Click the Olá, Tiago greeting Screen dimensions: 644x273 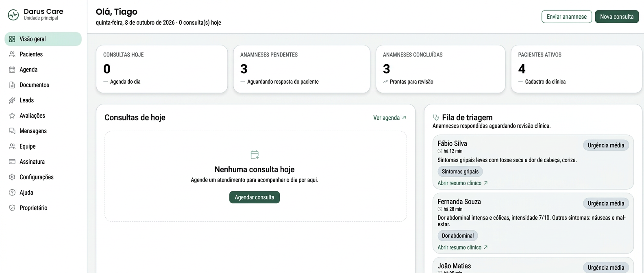tap(116, 12)
